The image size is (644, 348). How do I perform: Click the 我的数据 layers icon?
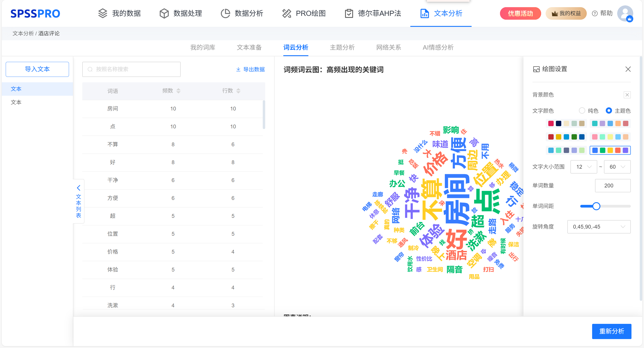[x=102, y=13]
